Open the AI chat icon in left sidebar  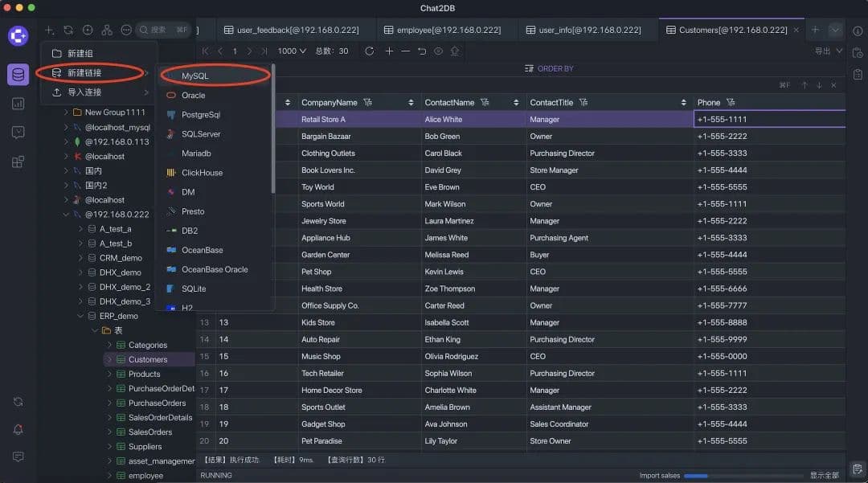(x=18, y=133)
